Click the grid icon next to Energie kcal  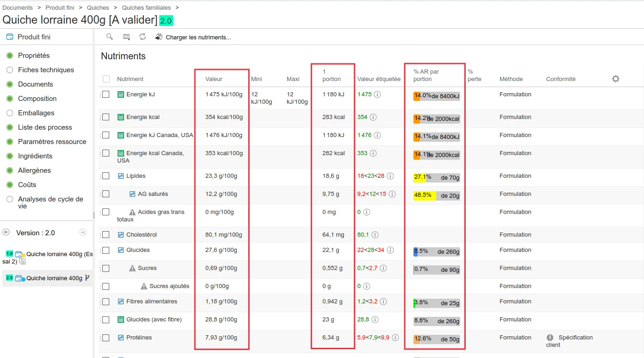[121, 117]
